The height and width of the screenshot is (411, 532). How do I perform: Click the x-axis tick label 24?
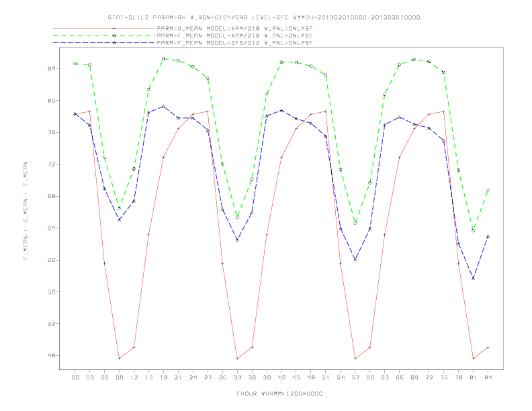[193, 377]
